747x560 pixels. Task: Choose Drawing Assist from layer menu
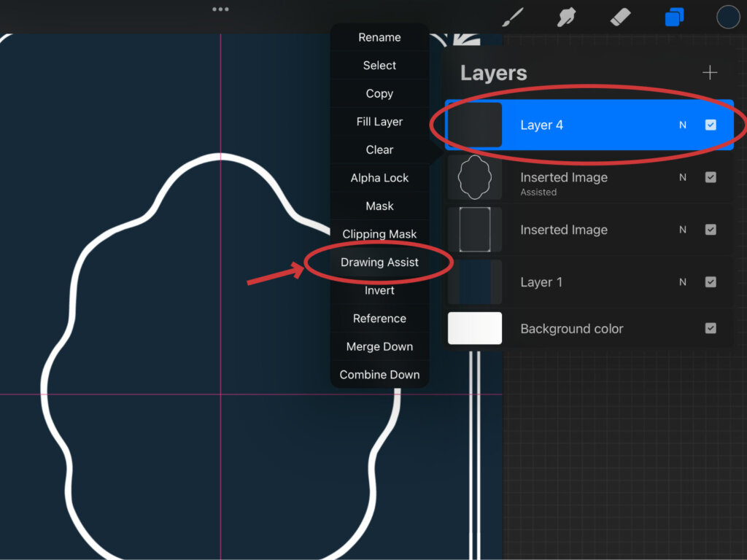point(379,262)
